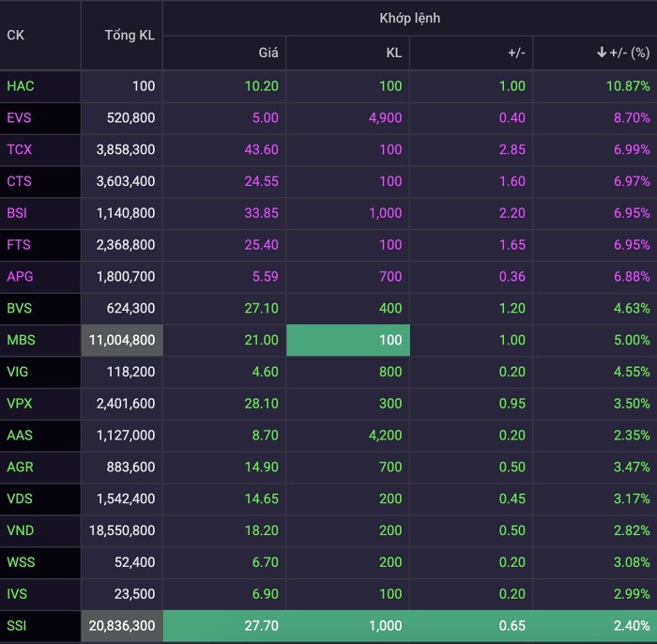The image size is (657, 644).
Task: Click highlighted matched volume 100 for MBS
Action: pyautogui.click(x=348, y=340)
